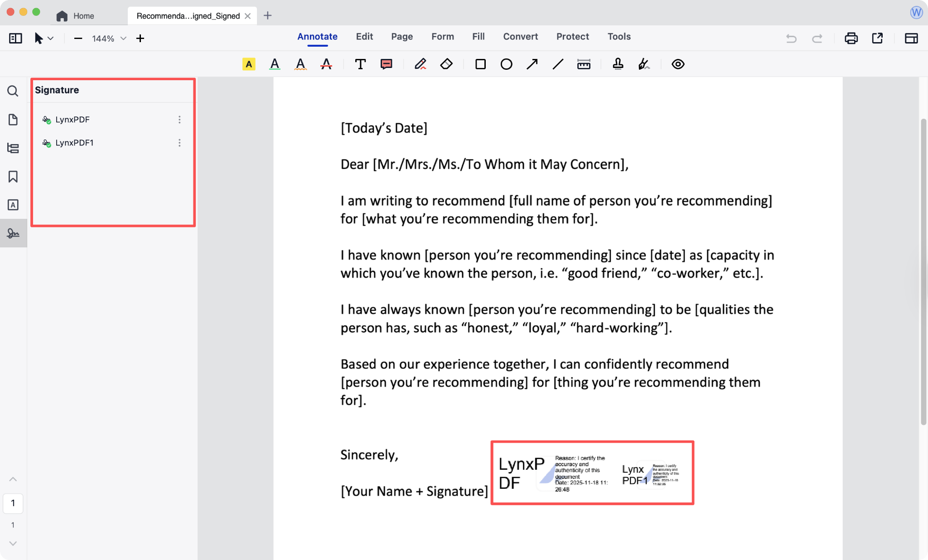Toggle the left sidebar panel
This screenshot has height=560, width=928.
[15, 39]
